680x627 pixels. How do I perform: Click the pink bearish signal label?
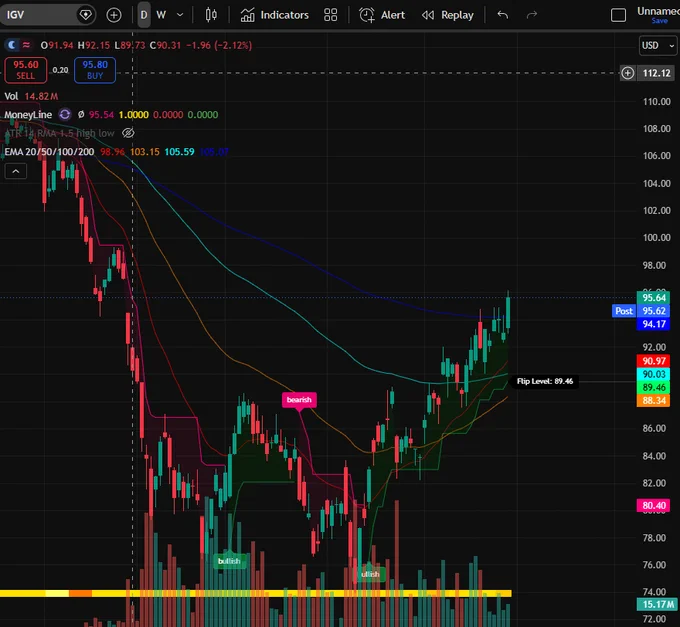(299, 400)
